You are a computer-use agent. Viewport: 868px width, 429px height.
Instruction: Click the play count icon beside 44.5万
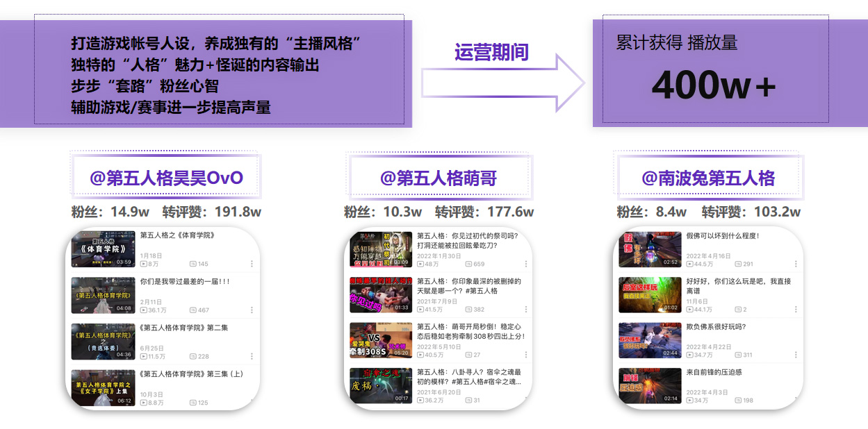coord(689,264)
